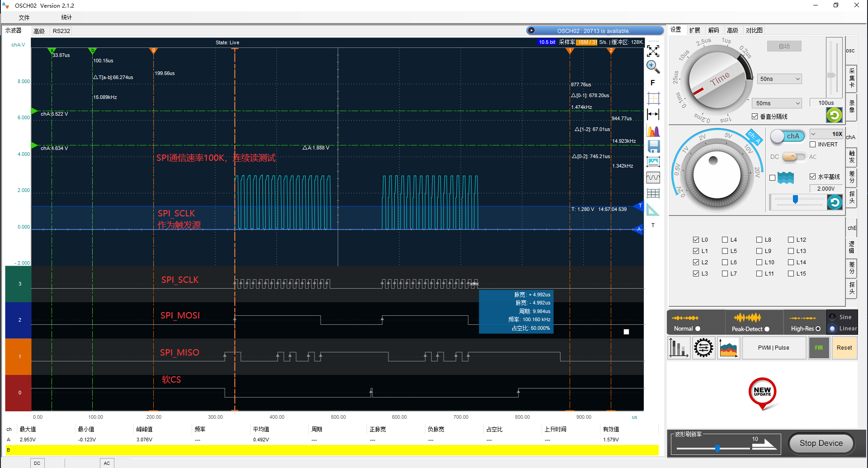The height and width of the screenshot is (468, 868).
Task: Click the FIR filter button
Action: [x=819, y=348]
